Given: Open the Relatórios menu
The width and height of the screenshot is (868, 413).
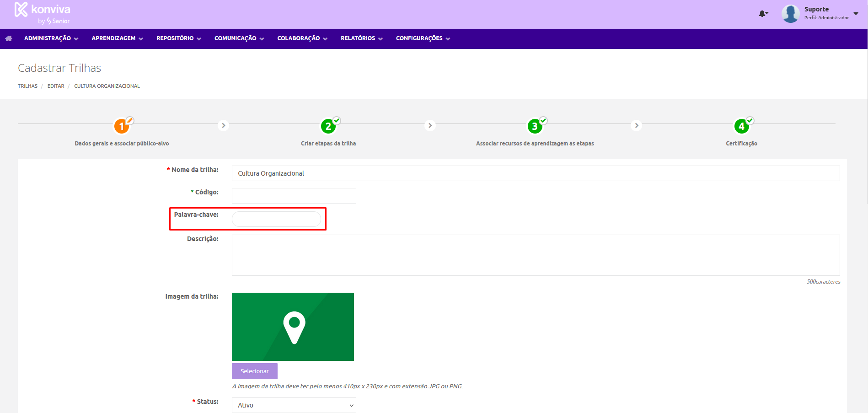Looking at the screenshot, I should (362, 38).
